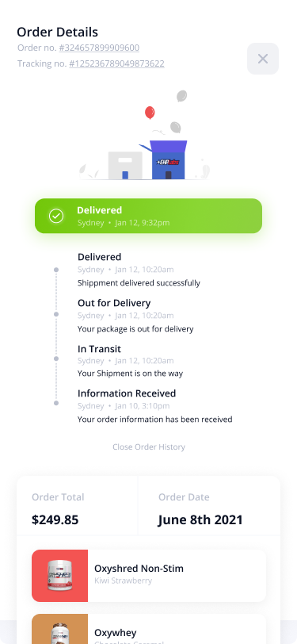
Task: Open the Oxyshred Non-Stim product thumbnail
Action: pos(60,576)
